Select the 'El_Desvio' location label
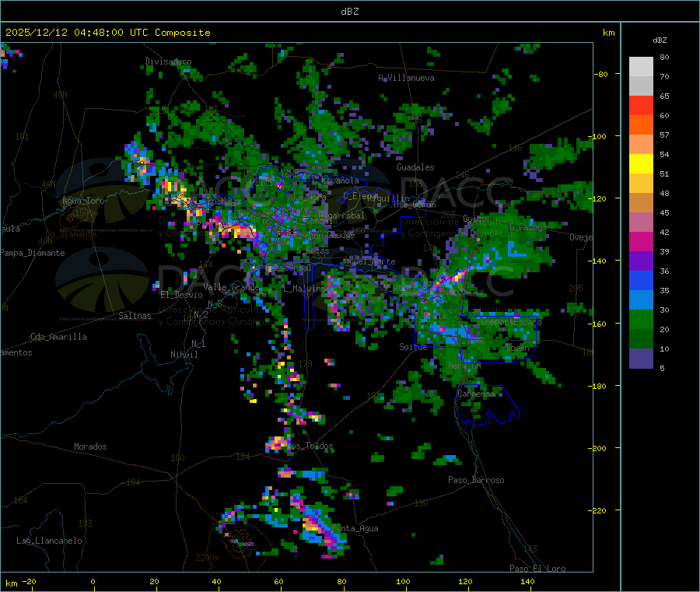This screenshot has height=592, width=700. 181,295
